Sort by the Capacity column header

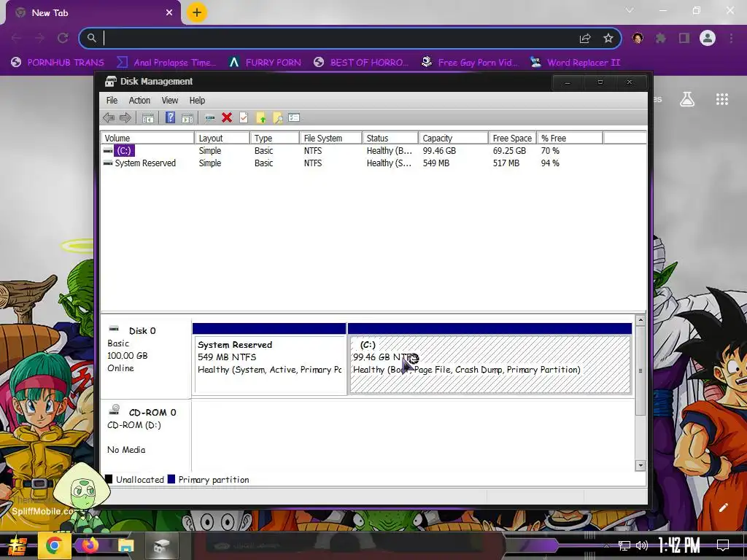(x=454, y=138)
